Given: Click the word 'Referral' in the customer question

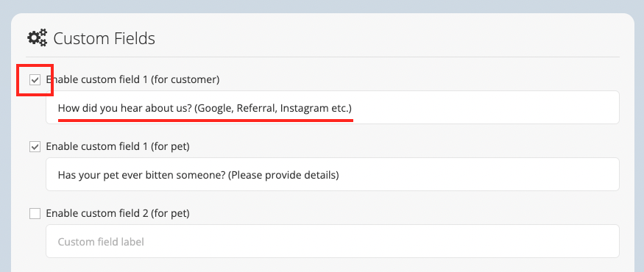Looking at the screenshot, I should (259, 109).
